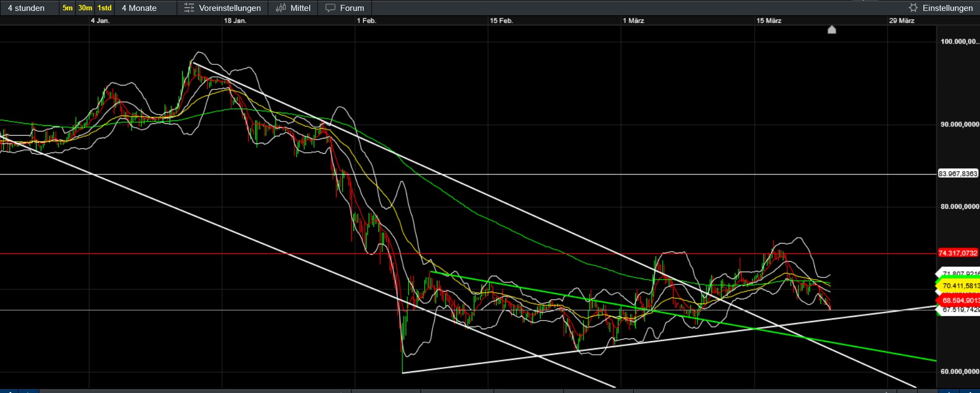
Task: Open the Voreinstellungen presets menu
Action: tap(223, 8)
